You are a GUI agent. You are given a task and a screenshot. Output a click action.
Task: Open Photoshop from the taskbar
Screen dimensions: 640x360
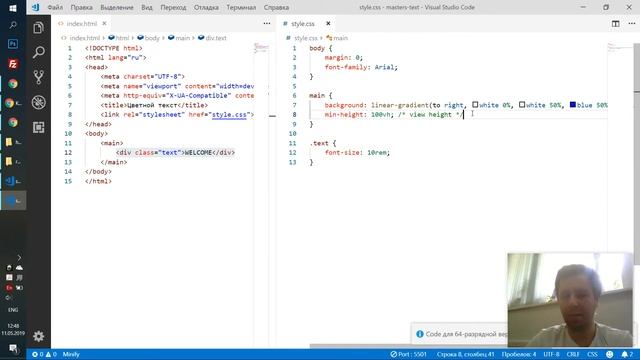(13, 44)
